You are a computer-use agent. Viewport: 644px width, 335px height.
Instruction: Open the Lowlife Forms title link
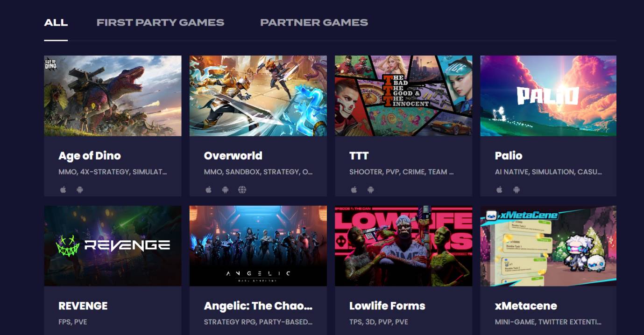(x=387, y=306)
